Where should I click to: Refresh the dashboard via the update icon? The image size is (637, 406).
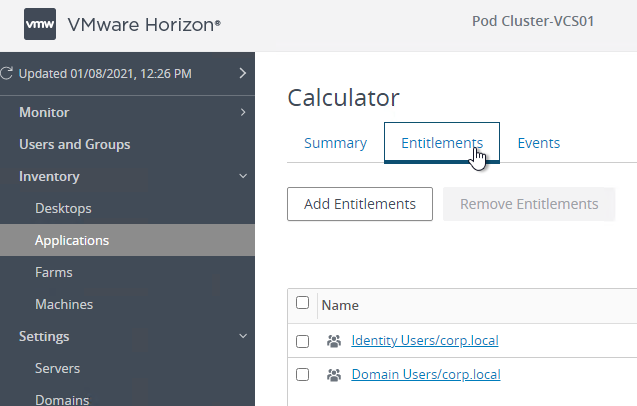click(x=6, y=74)
